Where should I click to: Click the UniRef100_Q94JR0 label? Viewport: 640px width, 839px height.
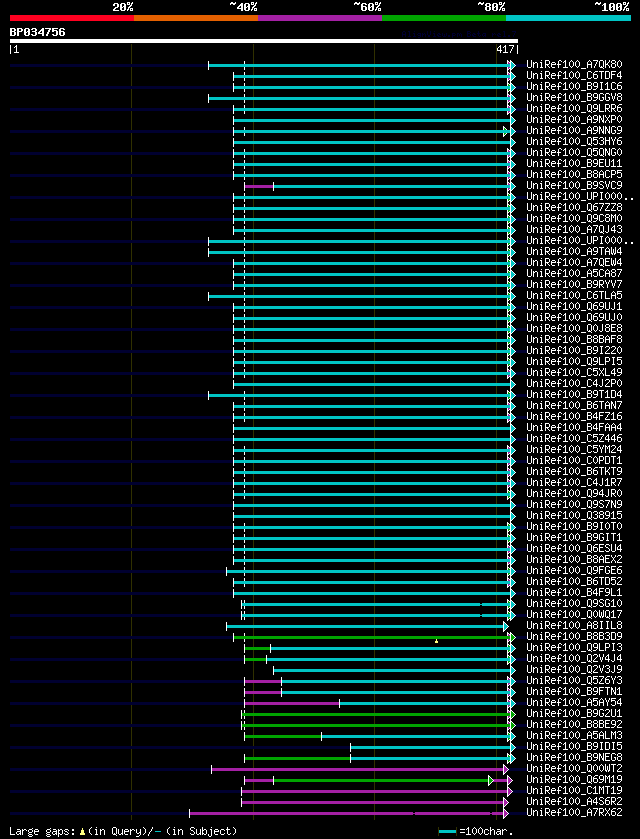(x=574, y=493)
